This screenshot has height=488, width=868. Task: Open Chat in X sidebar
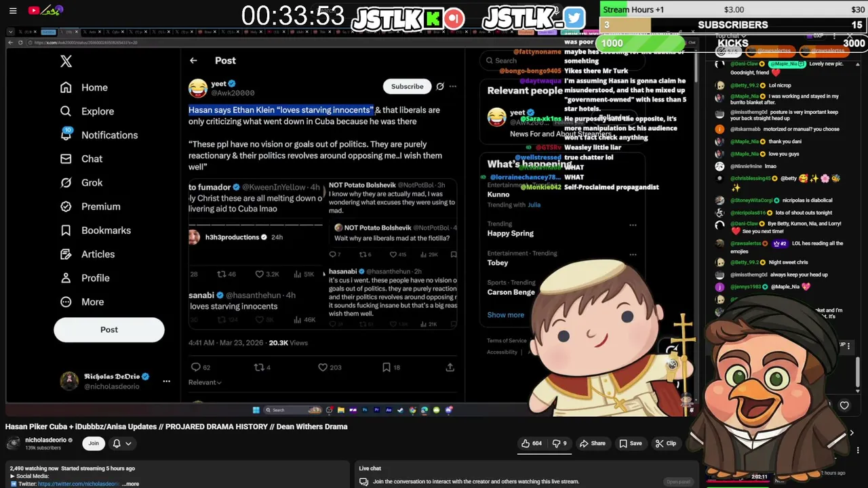click(81, 159)
